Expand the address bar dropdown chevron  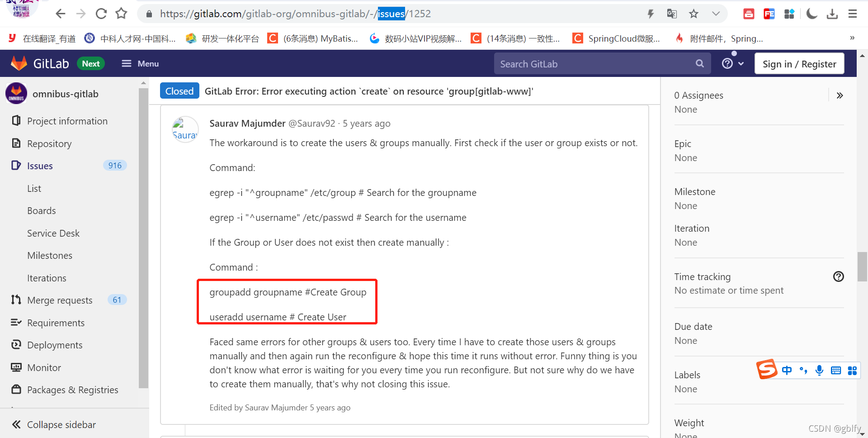click(716, 14)
